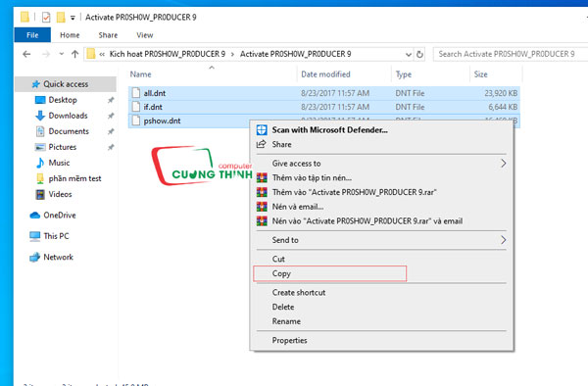Choose Share in the context menu
Viewport: 588px width, 386px height.
[381, 144]
